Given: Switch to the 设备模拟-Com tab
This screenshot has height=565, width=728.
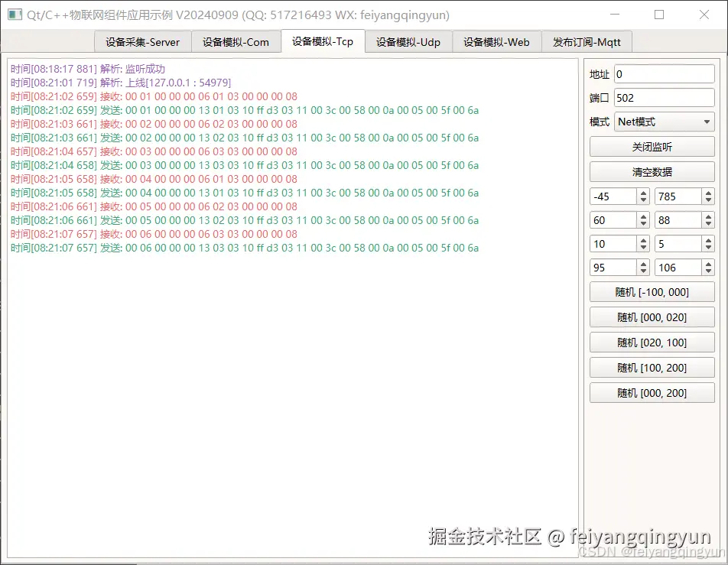Looking at the screenshot, I should pos(236,42).
